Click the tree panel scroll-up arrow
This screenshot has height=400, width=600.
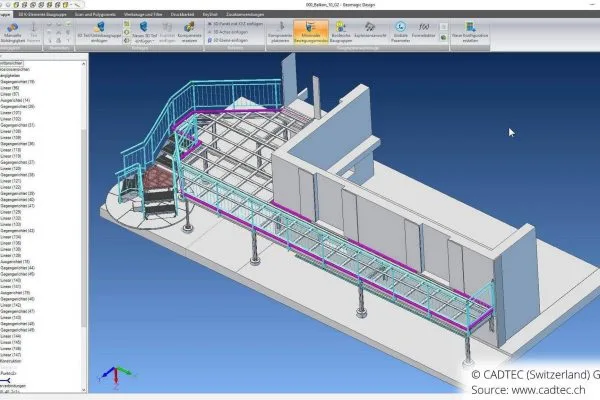pos(84,64)
